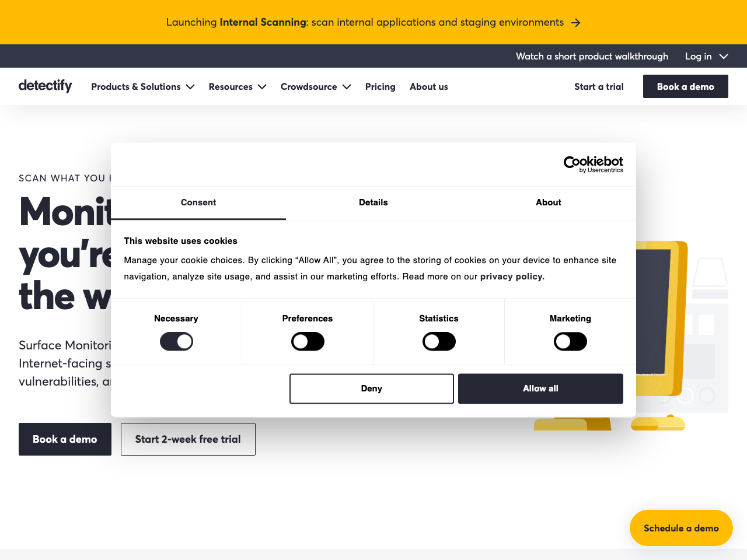Image resolution: width=747 pixels, height=560 pixels.
Task: Switch to the Details tab
Action: (x=373, y=202)
